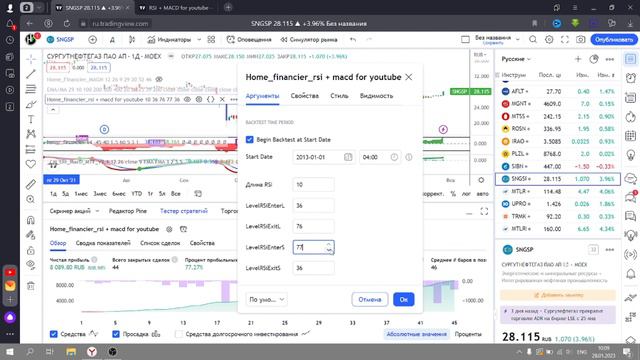Open the Д interval selector
The height and width of the screenshot is (360, 640).
pos(112,40)
